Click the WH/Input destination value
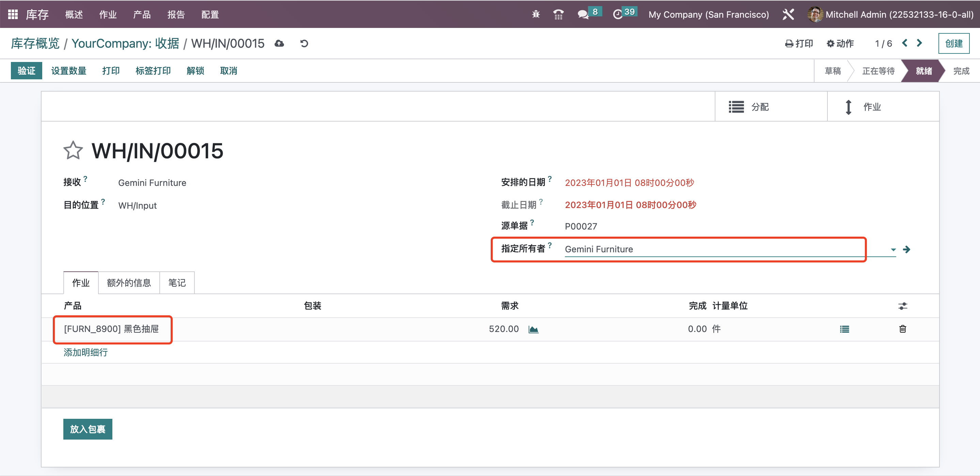Viewport: 980px width, 476px height. pos(137,205)
